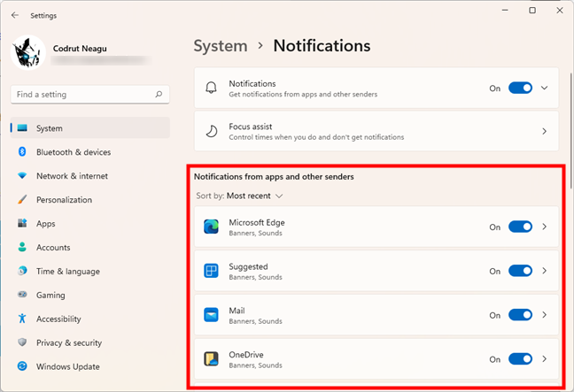Click the Codrut Neagu profile avatar

pos(28,53)
